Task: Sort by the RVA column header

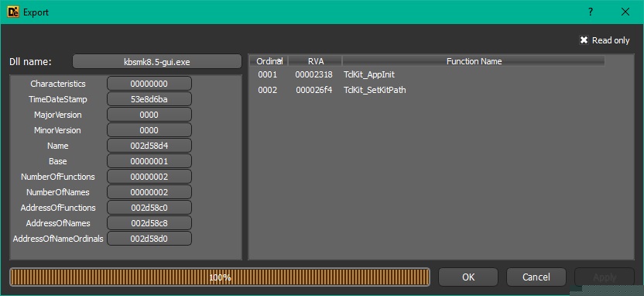Action: [x=316, y=61]
